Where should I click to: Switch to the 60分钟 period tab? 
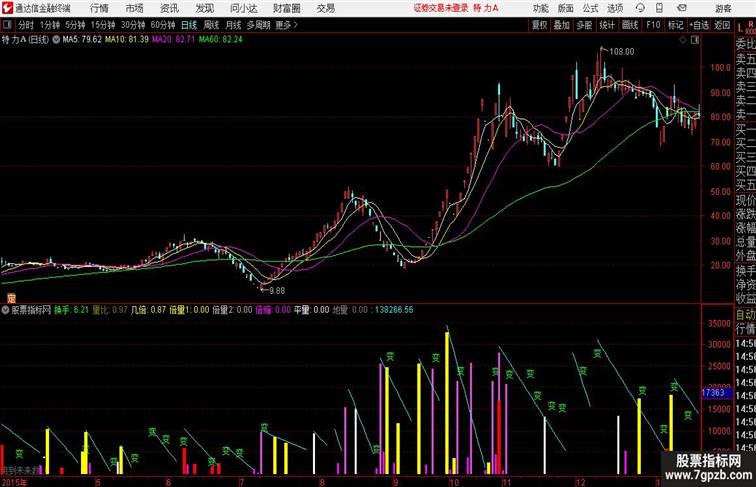pyautogui.click(x=162, y=25)
